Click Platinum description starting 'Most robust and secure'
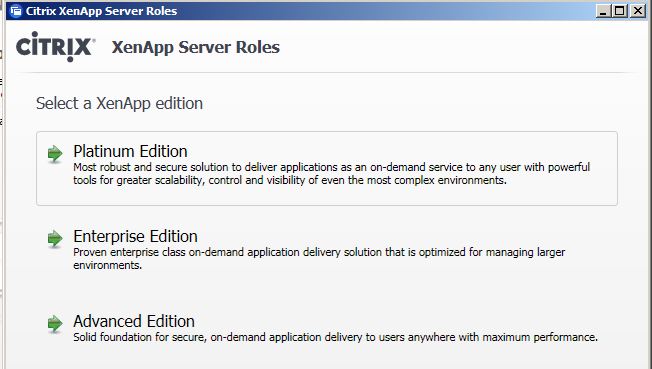The image size is (652, 369). pos(331,173)
